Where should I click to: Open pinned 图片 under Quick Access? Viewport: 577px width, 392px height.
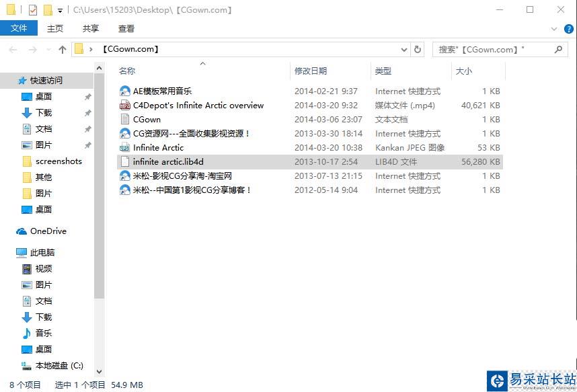coord(44,145)
